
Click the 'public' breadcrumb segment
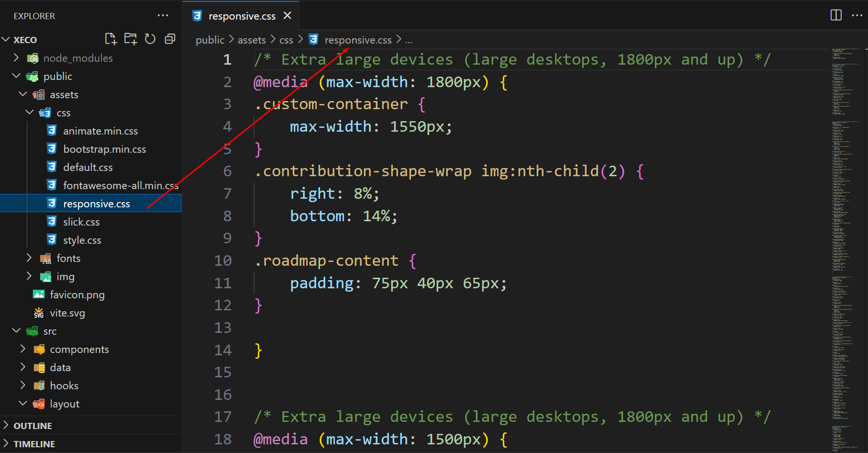click(210, 40)
